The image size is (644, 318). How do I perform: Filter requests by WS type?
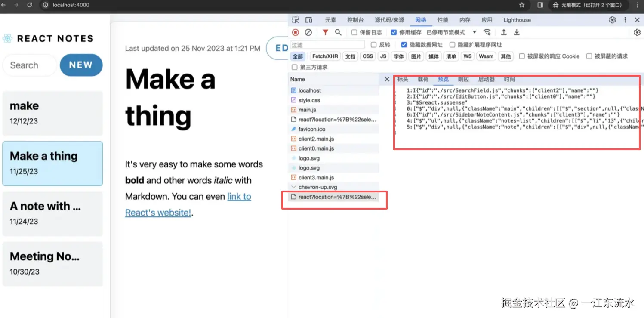468,56
